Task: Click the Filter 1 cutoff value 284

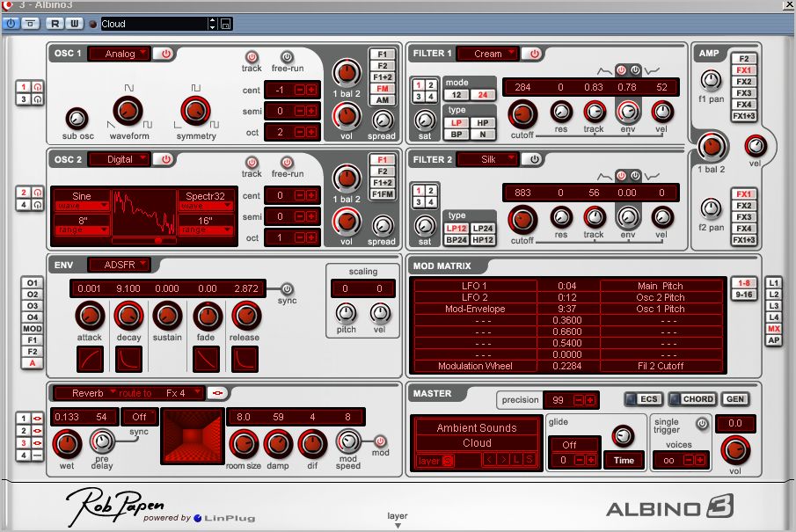Action: [x=522, y=87]
